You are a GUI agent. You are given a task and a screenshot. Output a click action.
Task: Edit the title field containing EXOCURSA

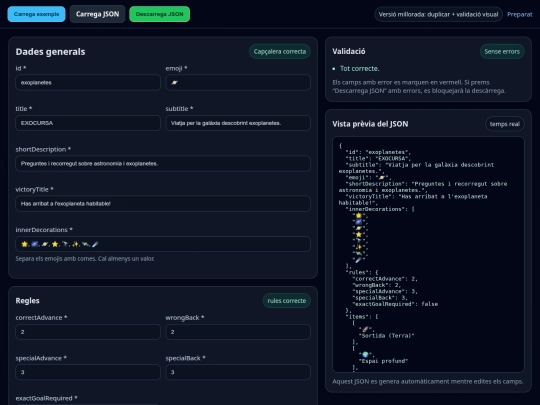pos(88,123)
